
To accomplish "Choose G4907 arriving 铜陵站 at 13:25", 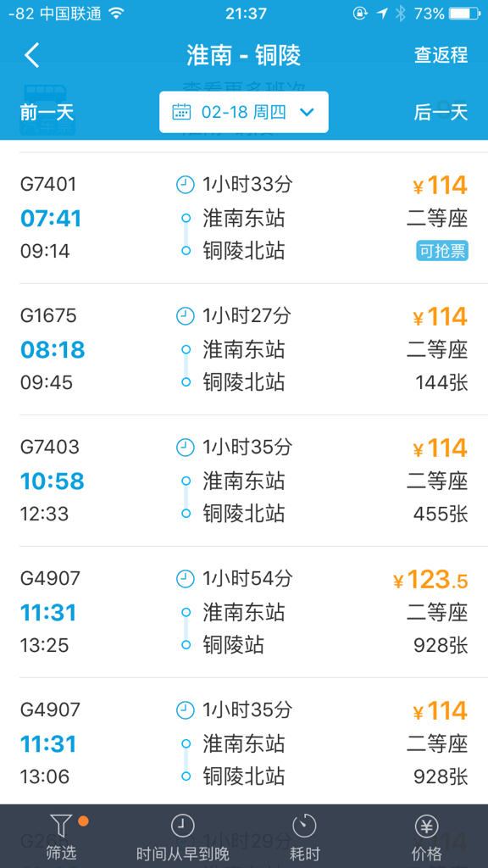I will pyautogui.click(x=244, y=612).
